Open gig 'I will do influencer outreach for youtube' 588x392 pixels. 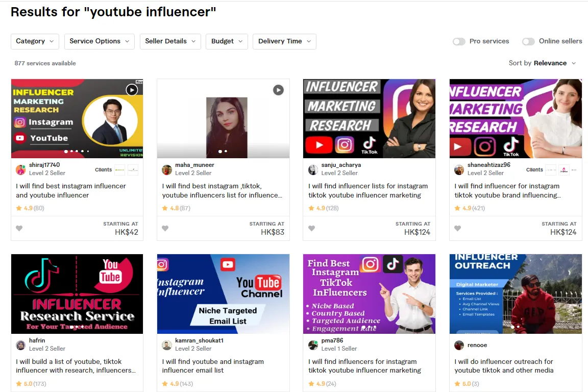pyautogui.click(x=504, y=366)
